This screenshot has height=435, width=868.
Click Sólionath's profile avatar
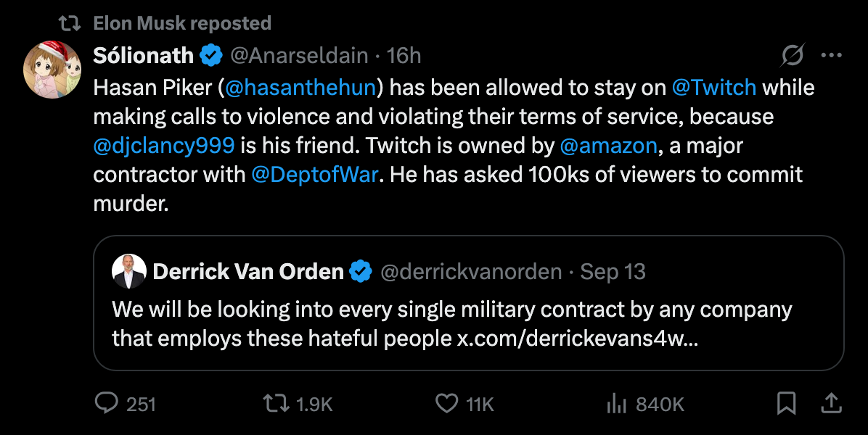point(52,70)
